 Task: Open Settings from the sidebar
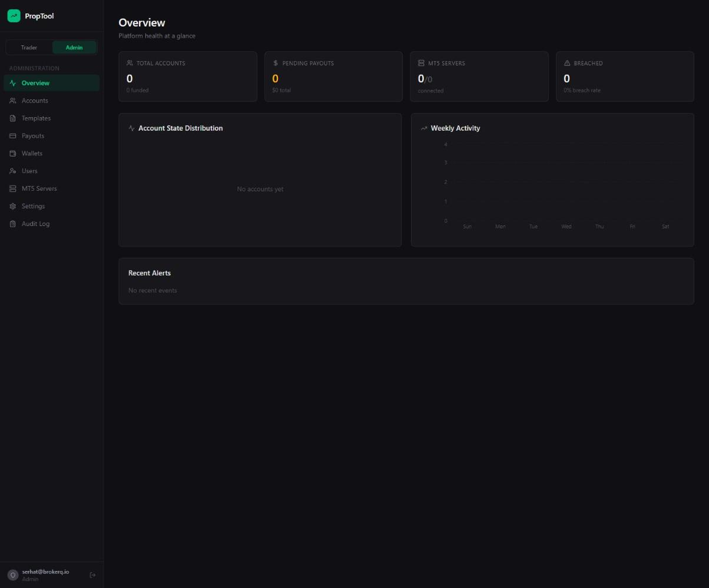(52, 207)
